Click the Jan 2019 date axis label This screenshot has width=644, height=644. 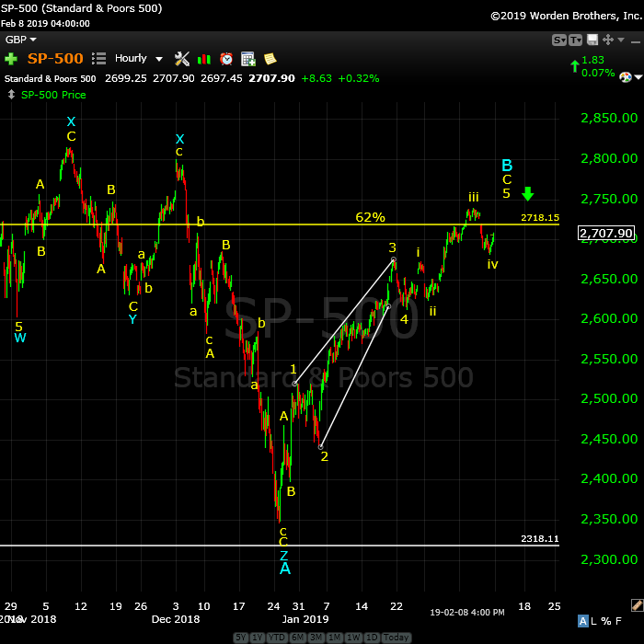305,619
